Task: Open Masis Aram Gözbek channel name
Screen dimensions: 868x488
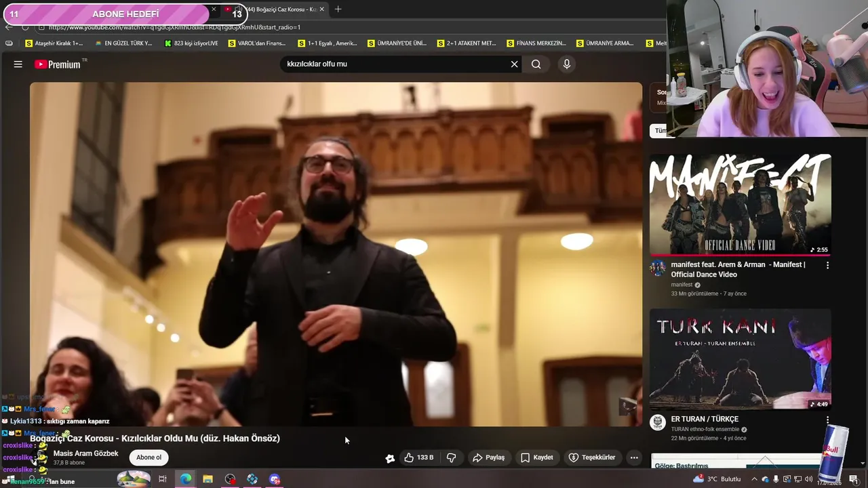Action: [x=86, y=453]
